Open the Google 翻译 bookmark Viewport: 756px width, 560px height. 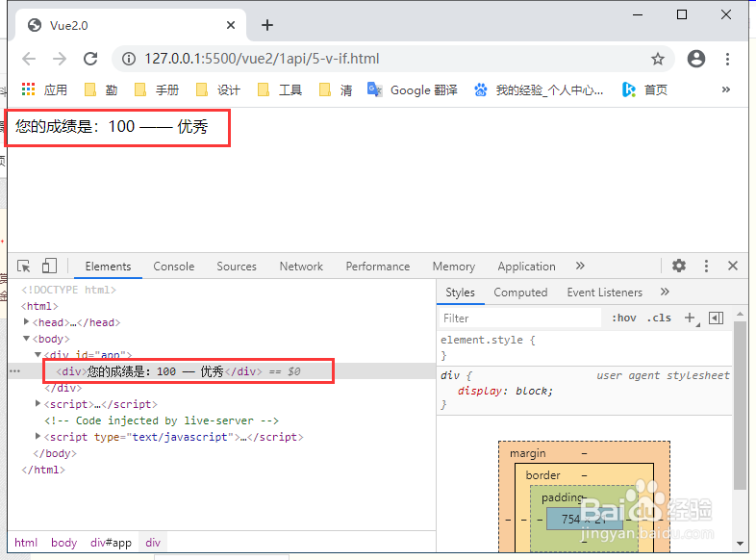(413, 89)
